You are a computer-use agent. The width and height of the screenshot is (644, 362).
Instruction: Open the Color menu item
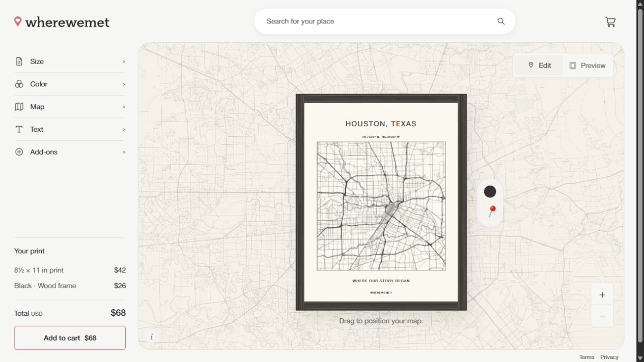[x=70, y=84]
